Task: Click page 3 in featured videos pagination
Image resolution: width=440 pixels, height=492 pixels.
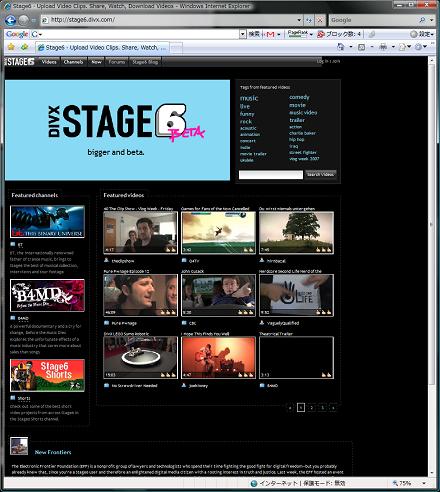Action: point(322,407)
